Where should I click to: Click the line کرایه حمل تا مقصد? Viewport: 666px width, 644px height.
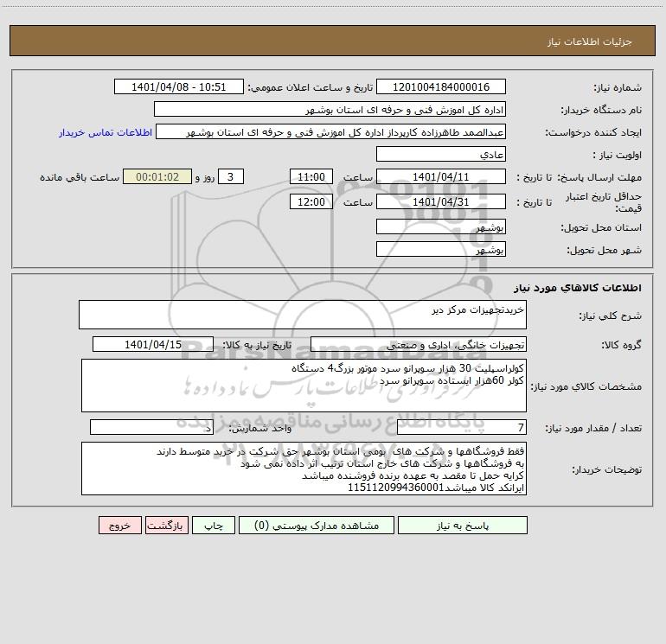413,475
